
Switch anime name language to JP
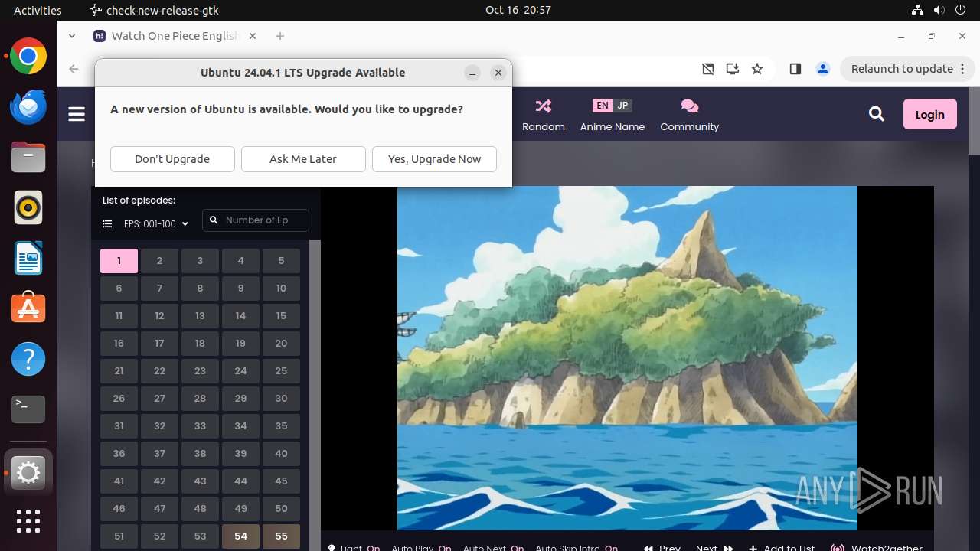click(622, 106)
